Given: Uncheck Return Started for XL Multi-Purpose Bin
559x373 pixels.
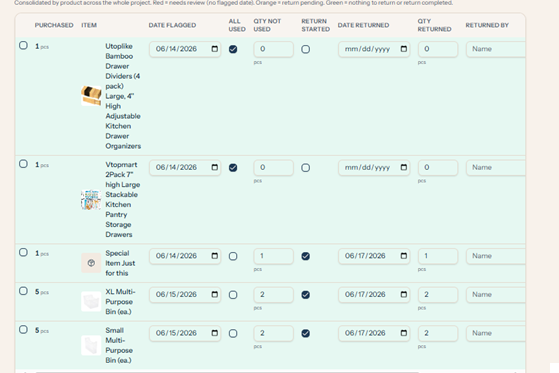Looking at the screenshot, I should pos(306,295).
